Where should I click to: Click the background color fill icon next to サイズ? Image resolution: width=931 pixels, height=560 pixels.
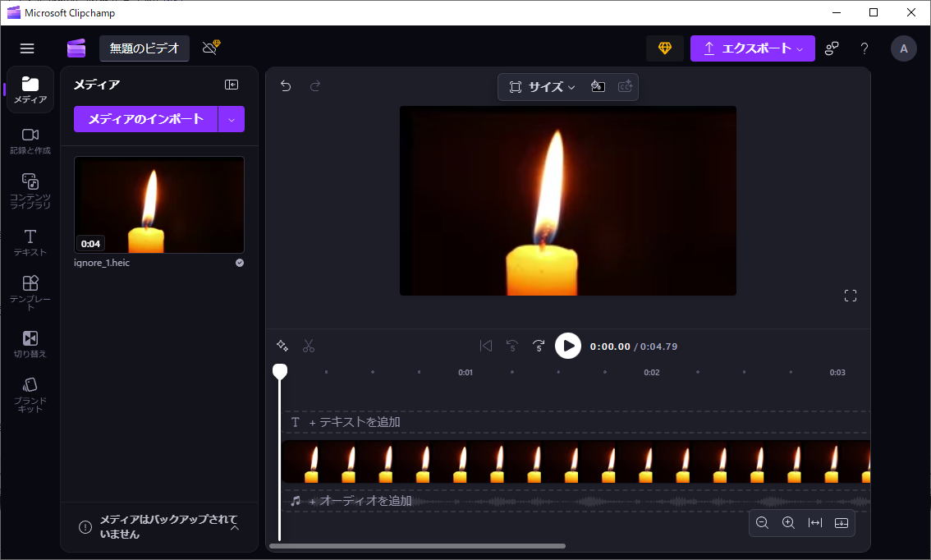tap(598, 86)
